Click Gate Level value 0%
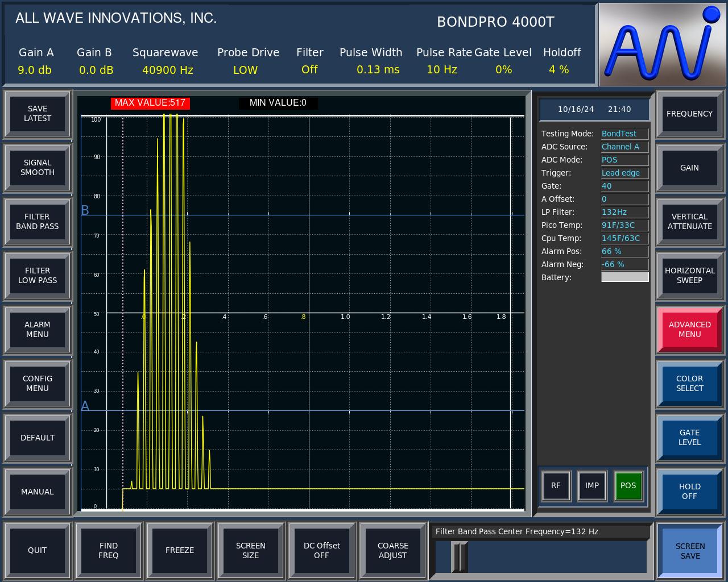 tap(504, 69)
